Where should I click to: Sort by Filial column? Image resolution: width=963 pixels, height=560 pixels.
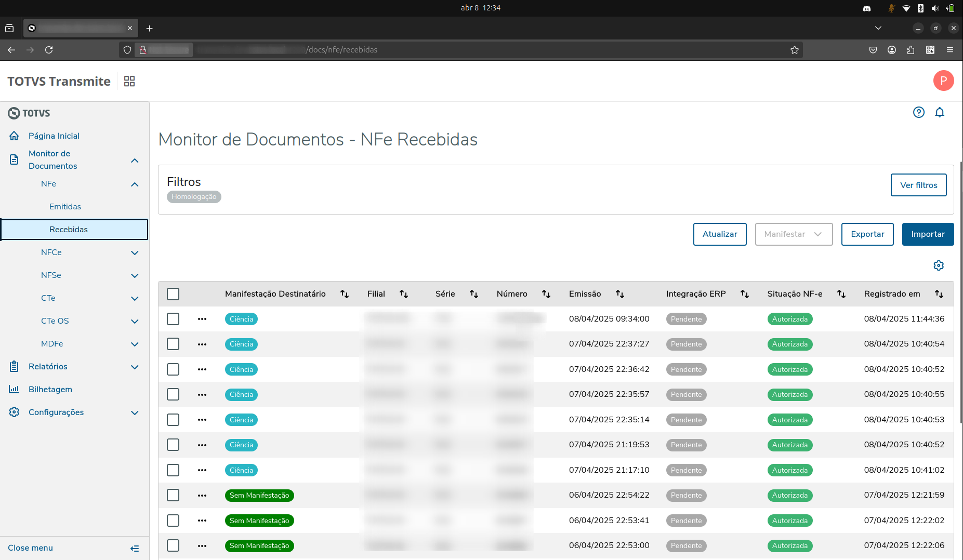404,294
